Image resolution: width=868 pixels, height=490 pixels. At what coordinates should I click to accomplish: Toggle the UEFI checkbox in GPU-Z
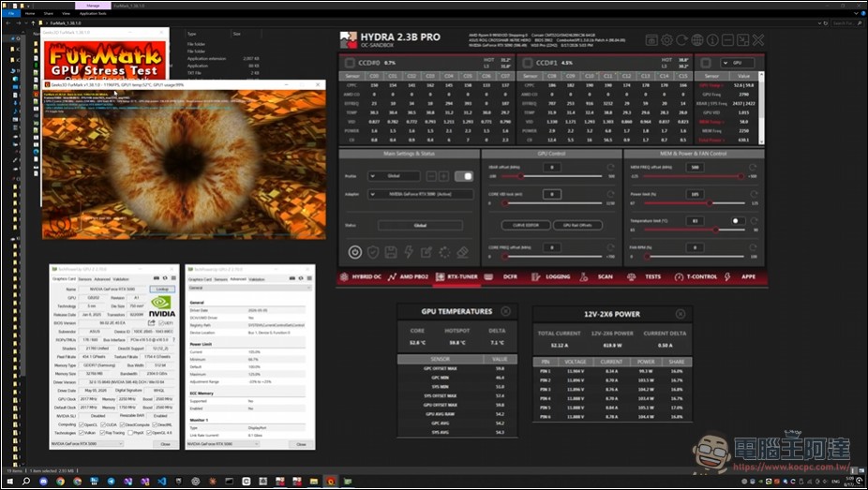(161, 323)
